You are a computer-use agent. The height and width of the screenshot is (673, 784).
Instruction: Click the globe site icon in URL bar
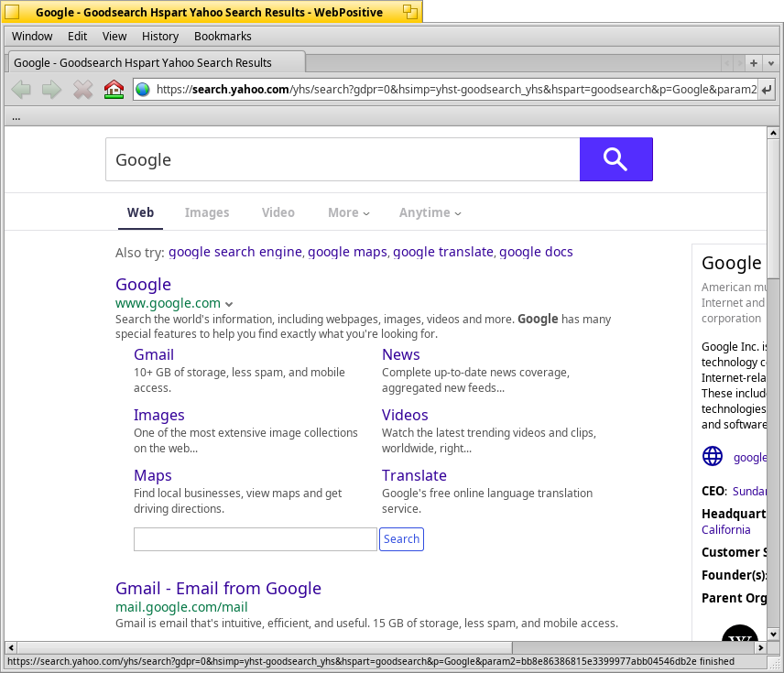[x=143, y=90]
